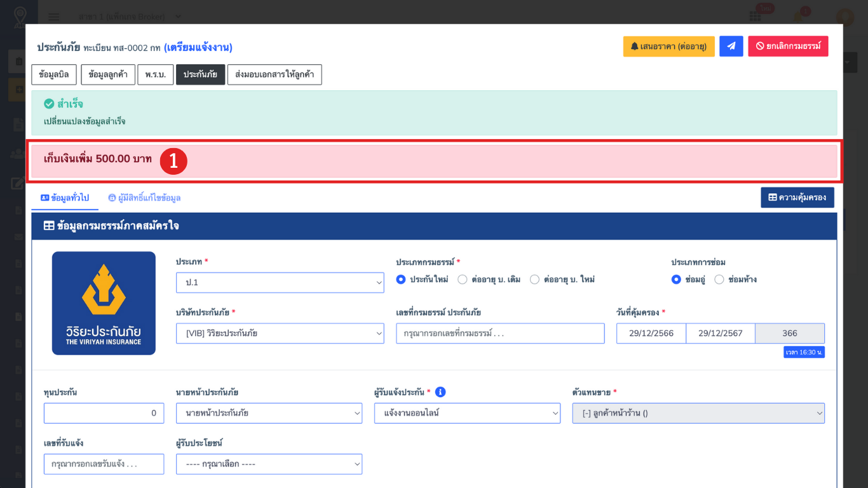
Task: Open the ประเภท dropdown showing ป.1
Action: coord(280,283)
